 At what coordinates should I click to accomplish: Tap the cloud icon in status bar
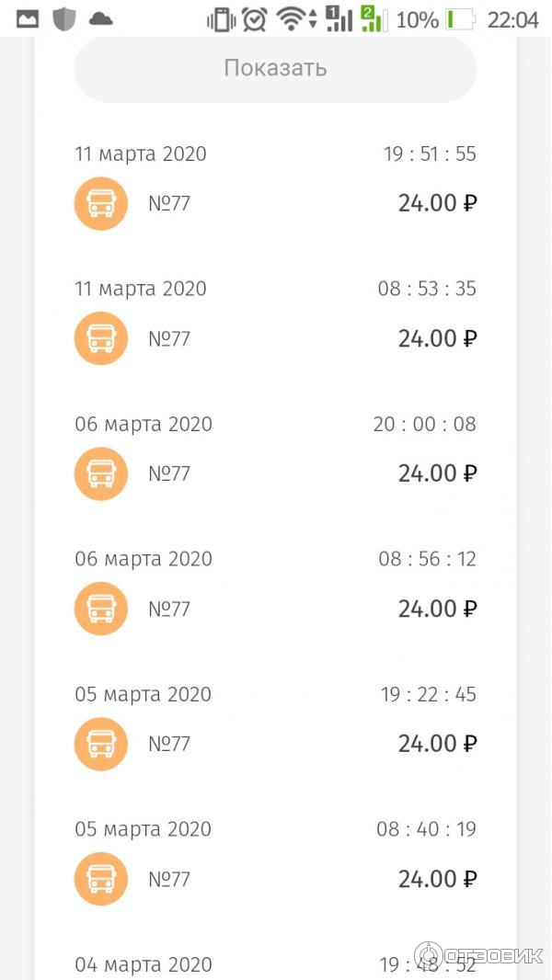coord(100,19)
